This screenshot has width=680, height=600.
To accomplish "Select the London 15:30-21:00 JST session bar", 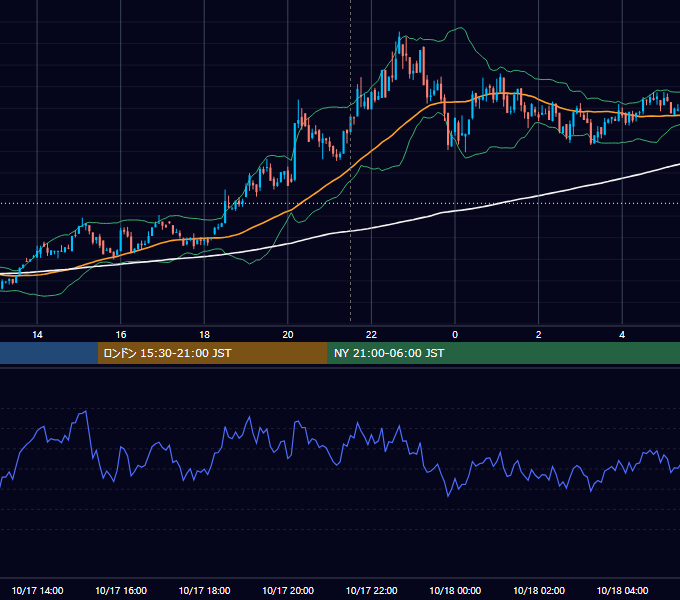I will (x=212, y=353).
